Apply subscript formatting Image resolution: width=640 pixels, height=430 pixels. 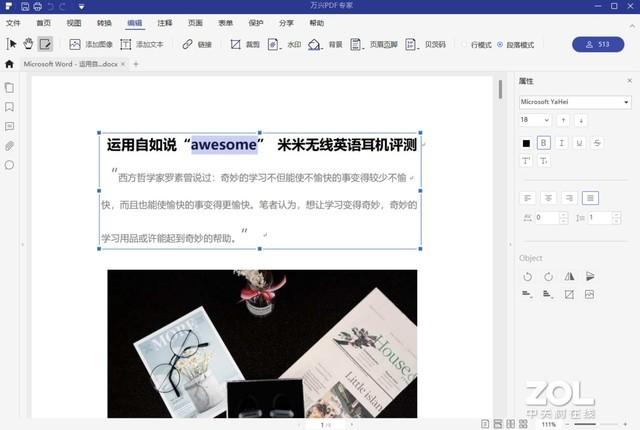pyautogui.click(x=544, y=161)
